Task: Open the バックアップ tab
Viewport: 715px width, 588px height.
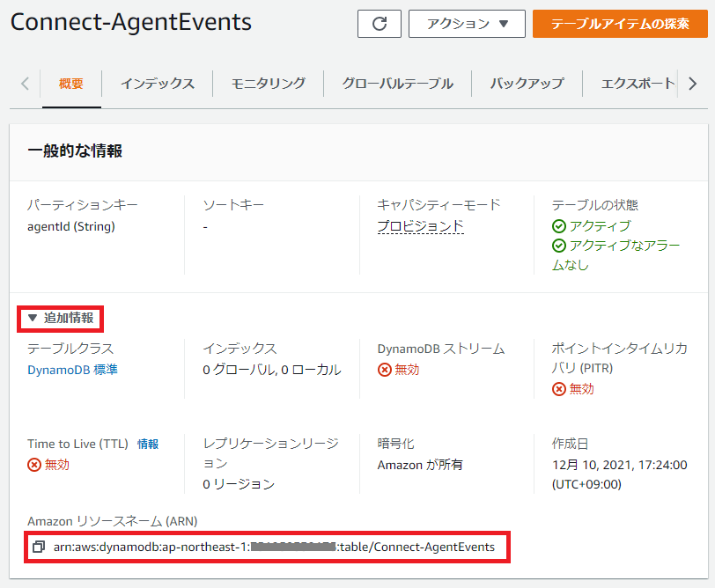Action: click(527, 84)
